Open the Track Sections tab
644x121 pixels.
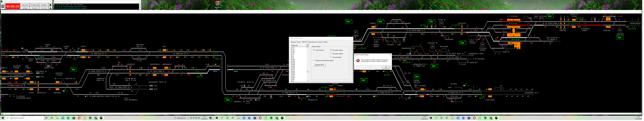[313, 42]
